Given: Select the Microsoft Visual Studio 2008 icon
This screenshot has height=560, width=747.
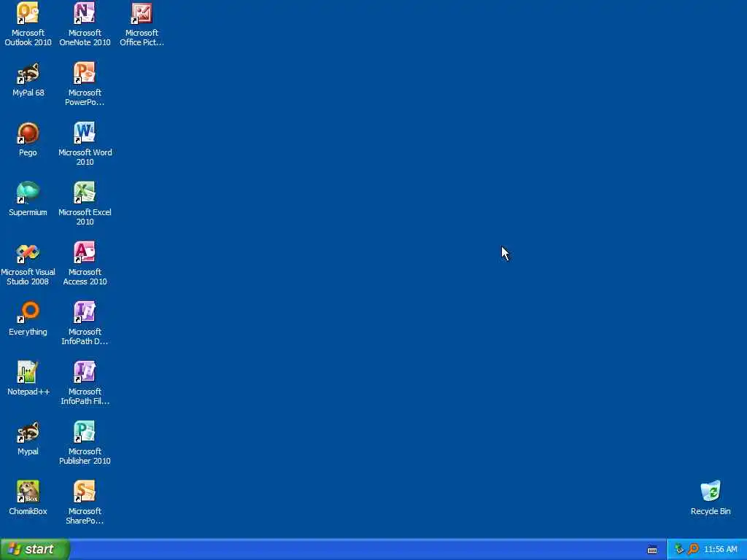Looking at the screenshot, I should [28, 253].
